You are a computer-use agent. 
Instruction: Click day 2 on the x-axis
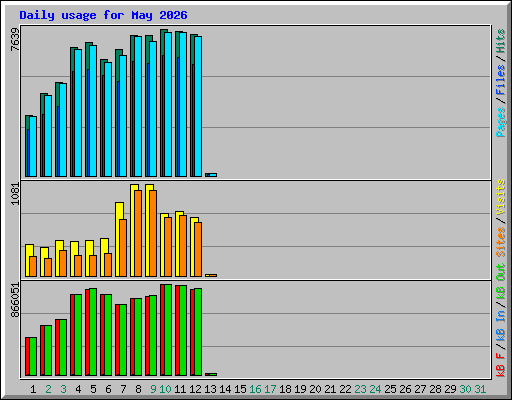[48, 389]
